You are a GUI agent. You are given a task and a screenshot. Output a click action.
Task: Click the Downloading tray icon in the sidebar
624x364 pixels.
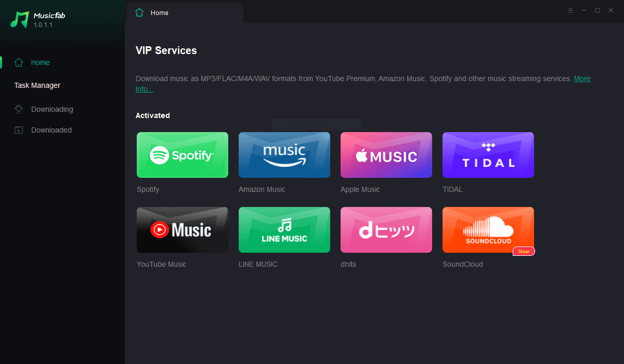tap(19, 109)
